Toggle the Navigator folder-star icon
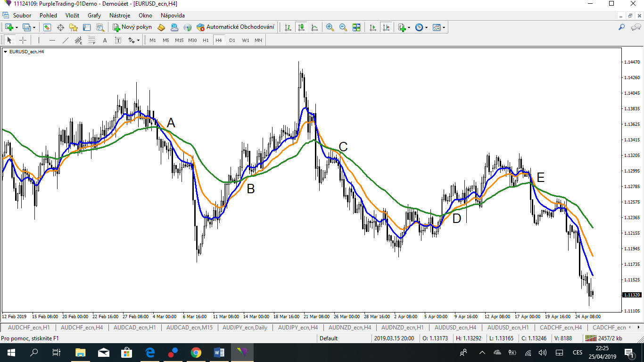 point(74,27)
